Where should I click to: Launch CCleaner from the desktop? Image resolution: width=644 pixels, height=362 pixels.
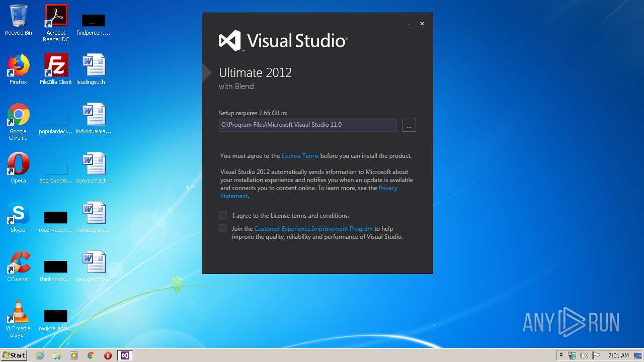point(18,266)
